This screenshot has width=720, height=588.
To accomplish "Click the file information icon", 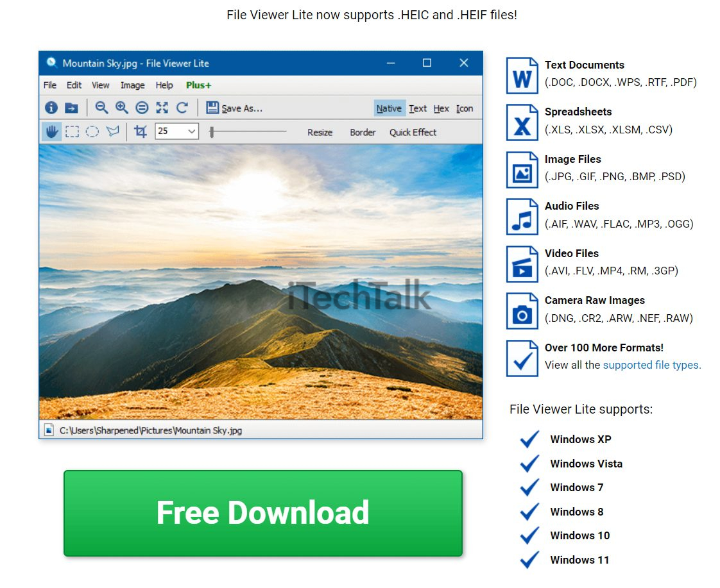I will [x=51, y=108].
